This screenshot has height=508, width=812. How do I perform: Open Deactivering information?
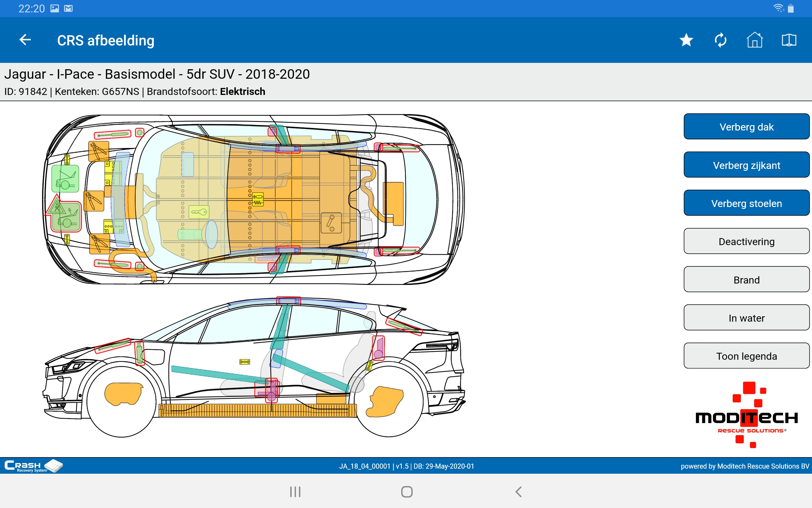[747, 241]
